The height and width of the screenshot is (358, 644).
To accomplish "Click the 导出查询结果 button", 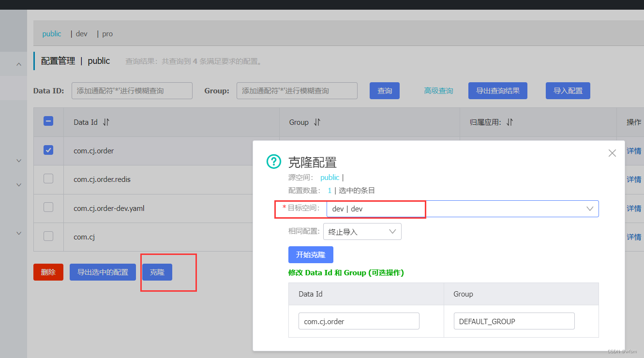I will [x=498, y=90].
